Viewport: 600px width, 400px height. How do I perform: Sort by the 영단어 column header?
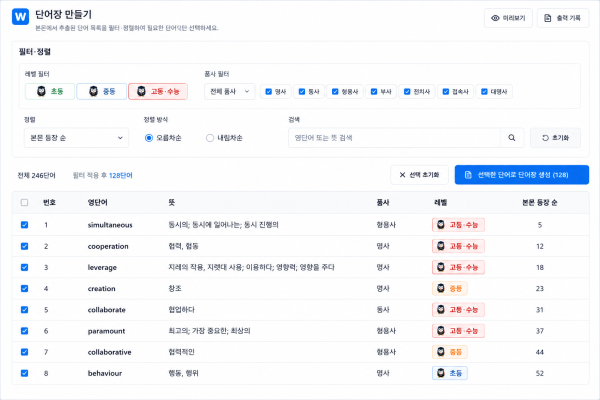click(x=98, y=202)
